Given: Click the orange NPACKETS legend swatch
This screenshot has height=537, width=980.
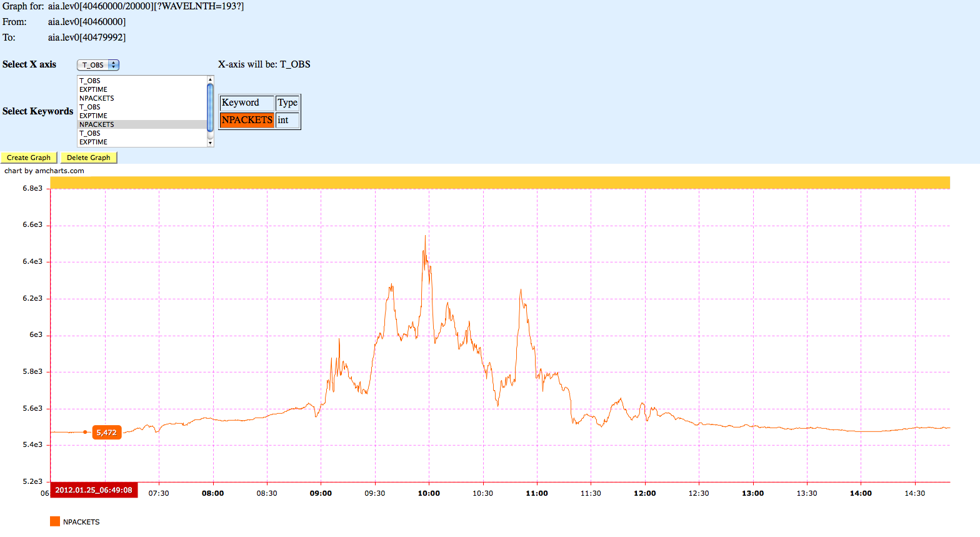Looking at the screenshot, I should (x=55, y=521).
